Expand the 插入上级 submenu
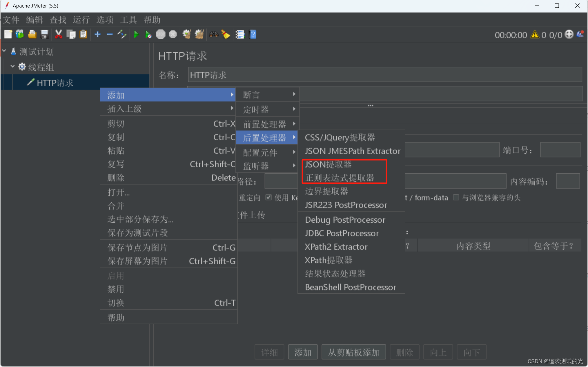The width and height of the screenshot is (588, 367). coord(168,109)
